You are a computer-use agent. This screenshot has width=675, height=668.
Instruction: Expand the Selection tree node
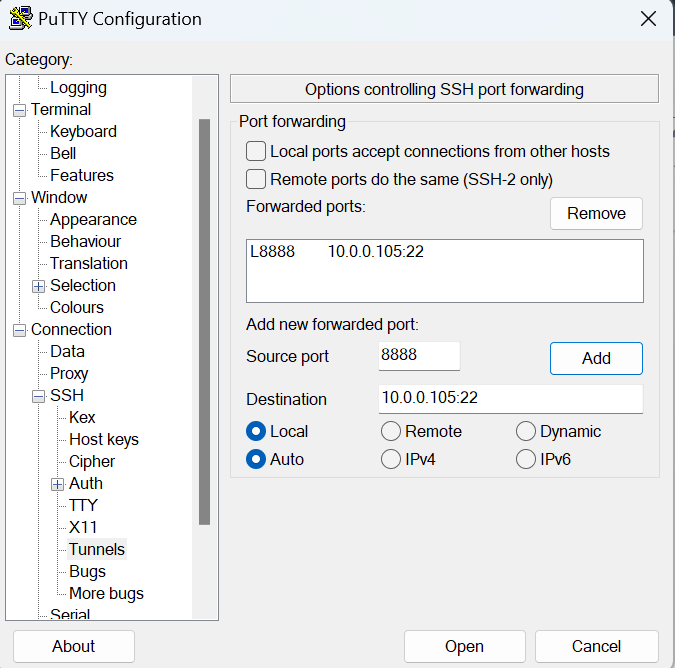(x=39, y=286)
